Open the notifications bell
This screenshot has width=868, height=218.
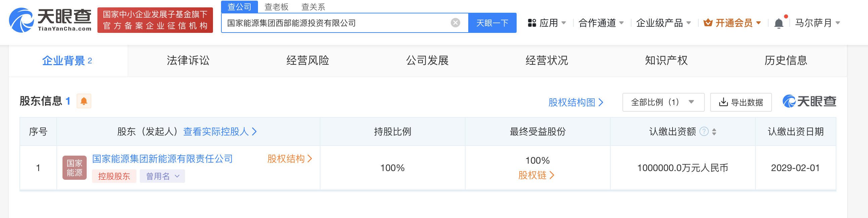779,23
